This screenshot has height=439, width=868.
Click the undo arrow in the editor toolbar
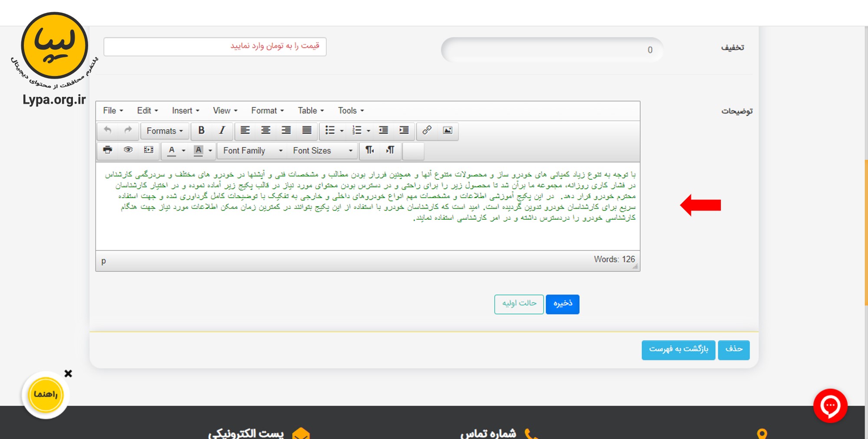pos(108,130)
